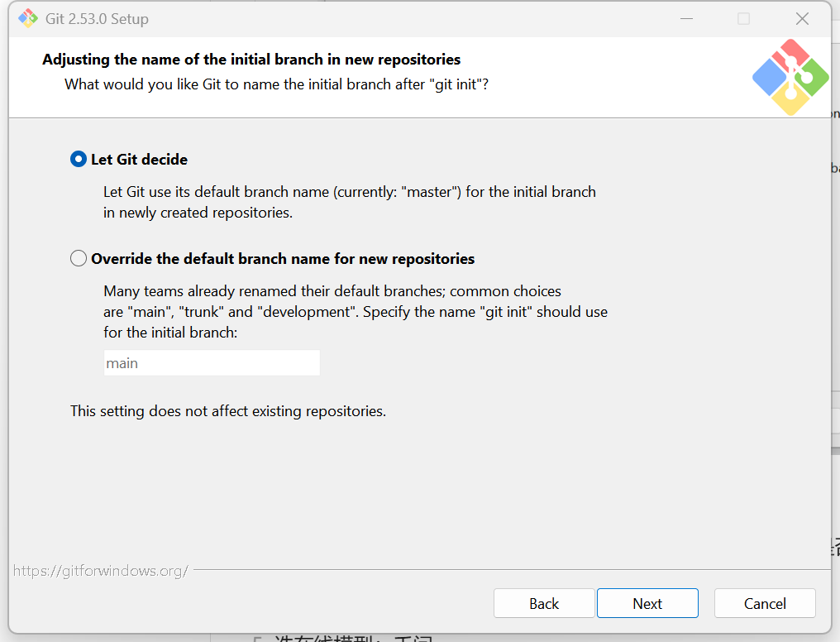Click the text "in newly created repositories."

(x=198, y=213)
